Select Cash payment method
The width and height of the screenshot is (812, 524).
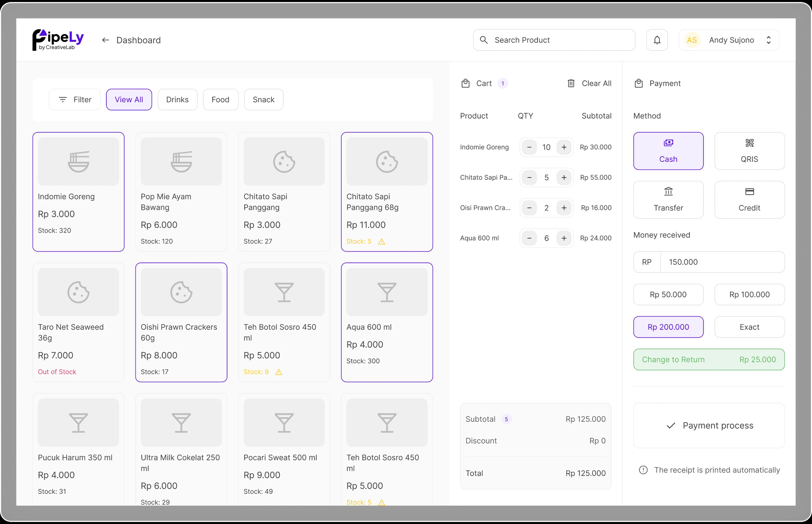point(668,151)
